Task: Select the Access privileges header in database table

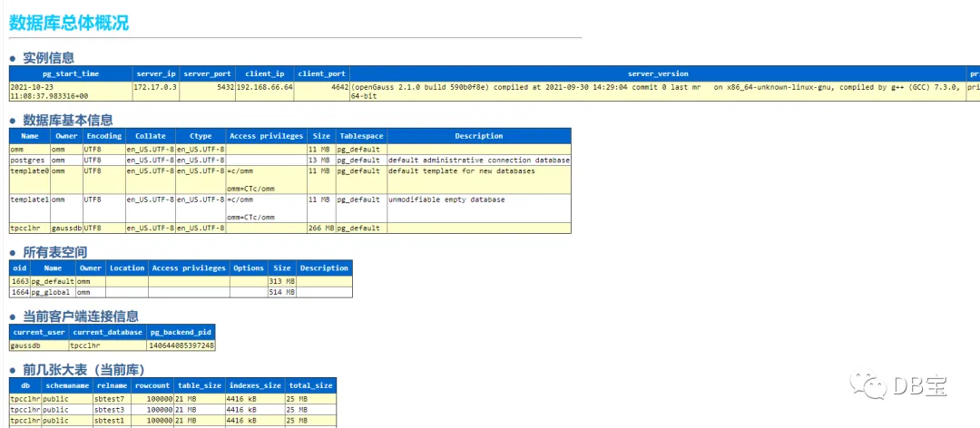Action: pyautogui.click(x=266, y=136)
